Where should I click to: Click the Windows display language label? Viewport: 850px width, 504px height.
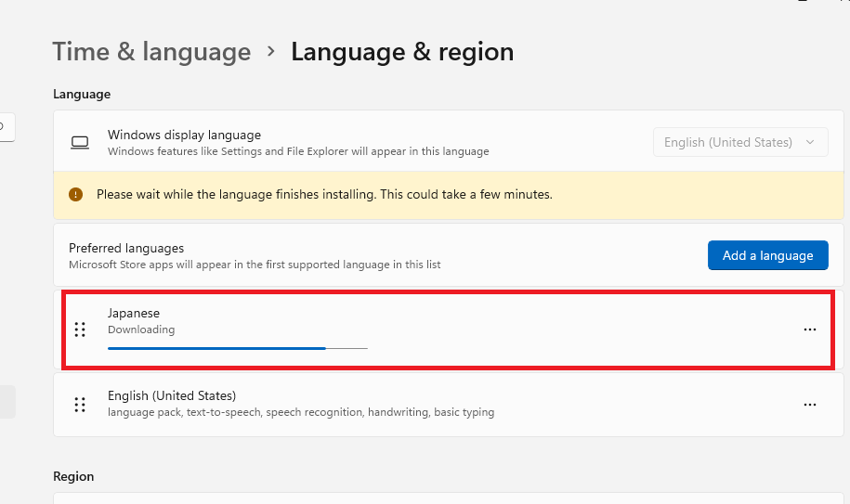pos(184,135)
